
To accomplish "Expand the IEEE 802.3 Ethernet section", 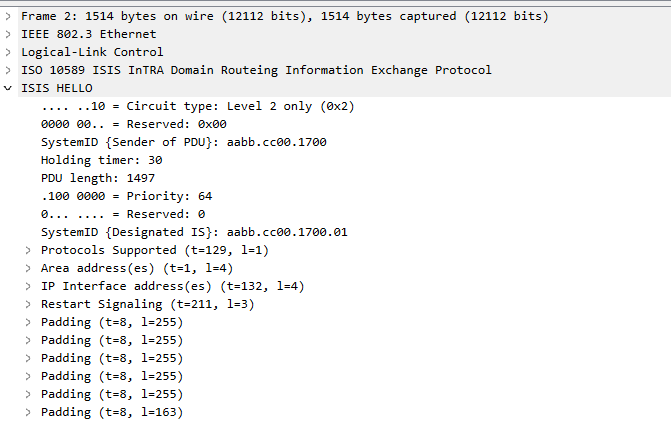I will [x=9, y=34].
